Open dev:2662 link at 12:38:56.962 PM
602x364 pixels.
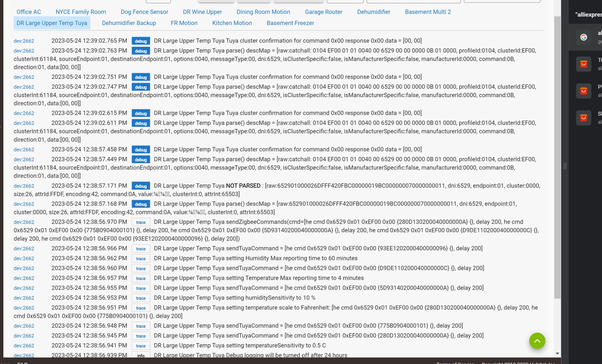(24, 258)
